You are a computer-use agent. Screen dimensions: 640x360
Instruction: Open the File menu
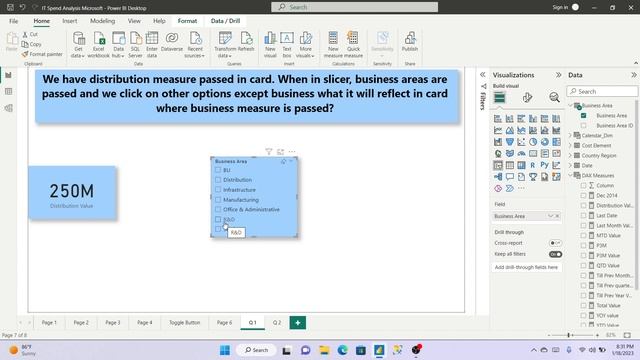[13, 21]
